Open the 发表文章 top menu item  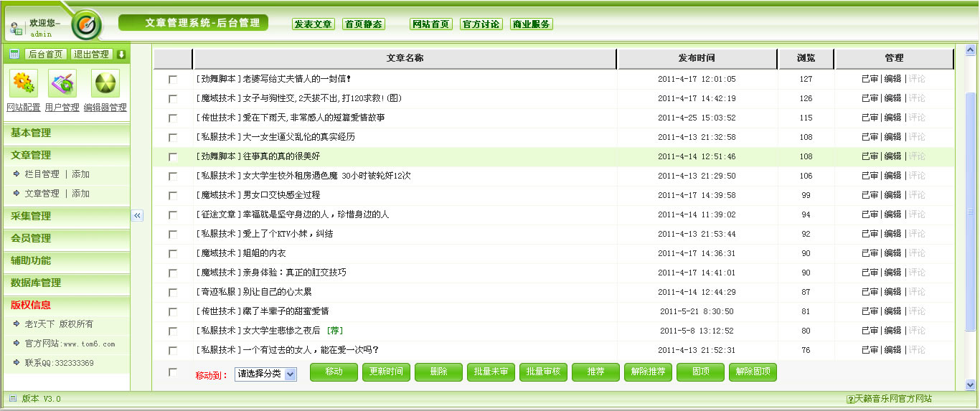[314, 24]
